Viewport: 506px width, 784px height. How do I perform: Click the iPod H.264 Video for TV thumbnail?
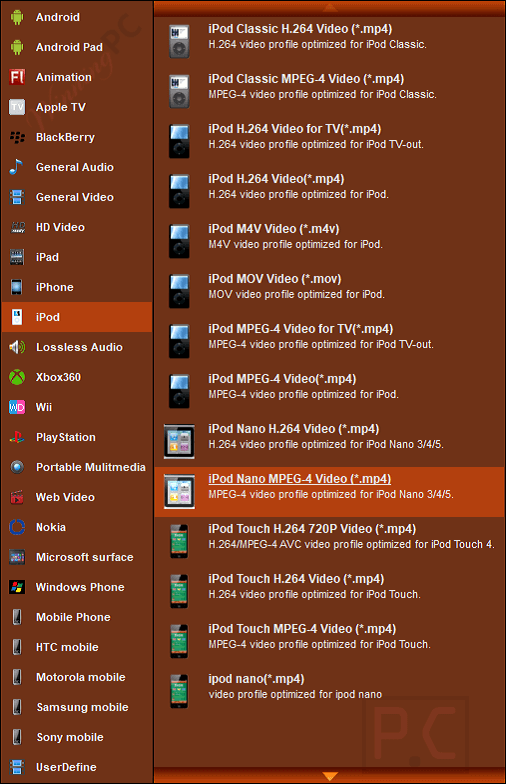[x=179, y=141]
